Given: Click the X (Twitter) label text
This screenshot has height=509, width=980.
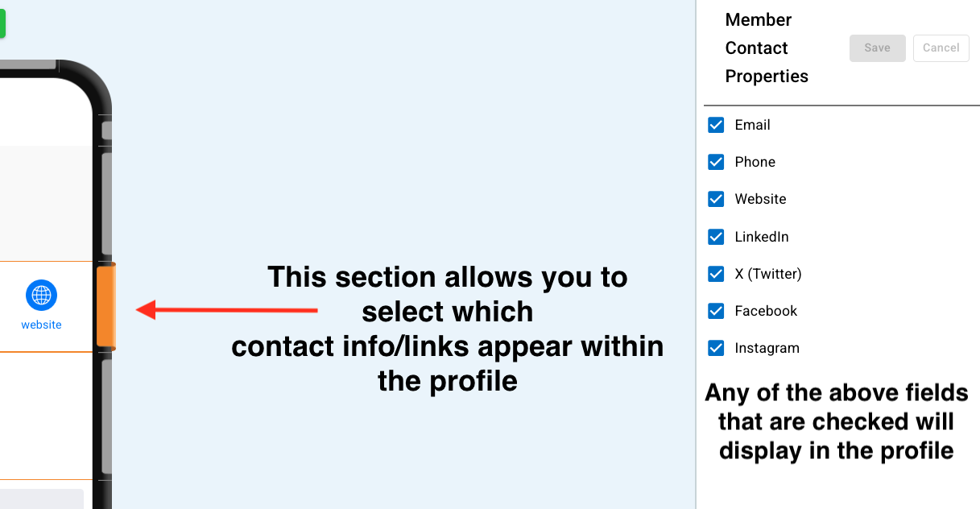Looking at the screenshot, I should [767, 274].
